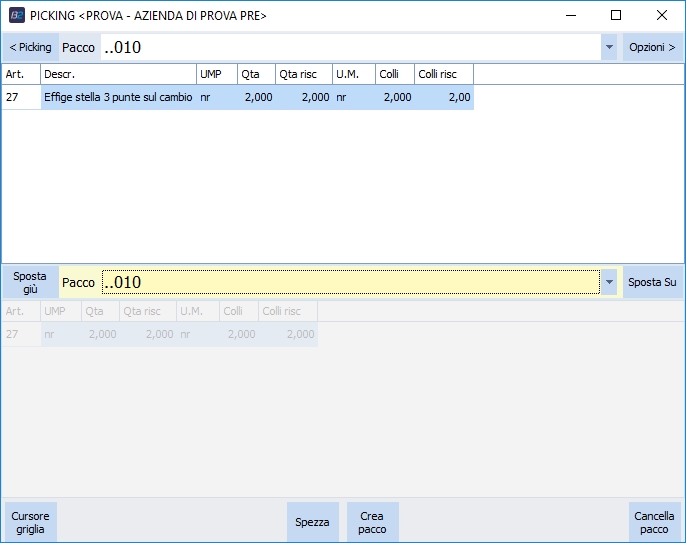
Task: Maximize the PICKING window
Action: point(616,15)
